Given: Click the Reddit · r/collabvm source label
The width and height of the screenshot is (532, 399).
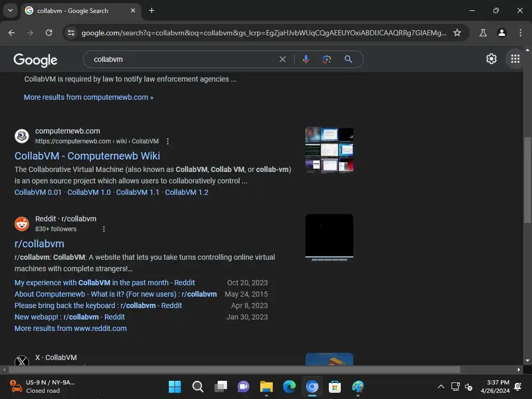Looking at the screenshot, I should 66,219.
